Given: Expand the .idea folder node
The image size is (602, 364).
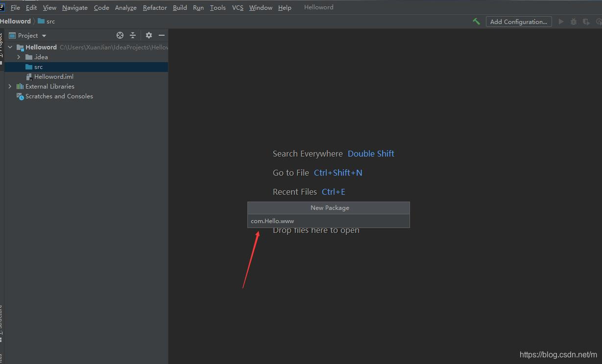Looking at the screenshot, I should 19,57.
